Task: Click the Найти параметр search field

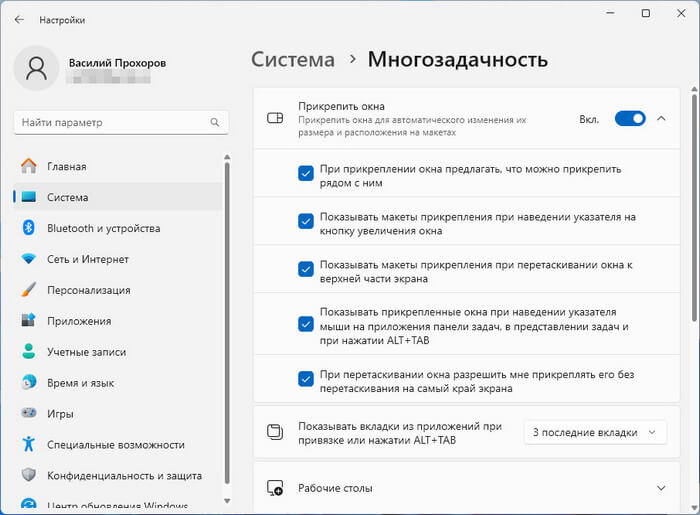Action: pos(110,122)
